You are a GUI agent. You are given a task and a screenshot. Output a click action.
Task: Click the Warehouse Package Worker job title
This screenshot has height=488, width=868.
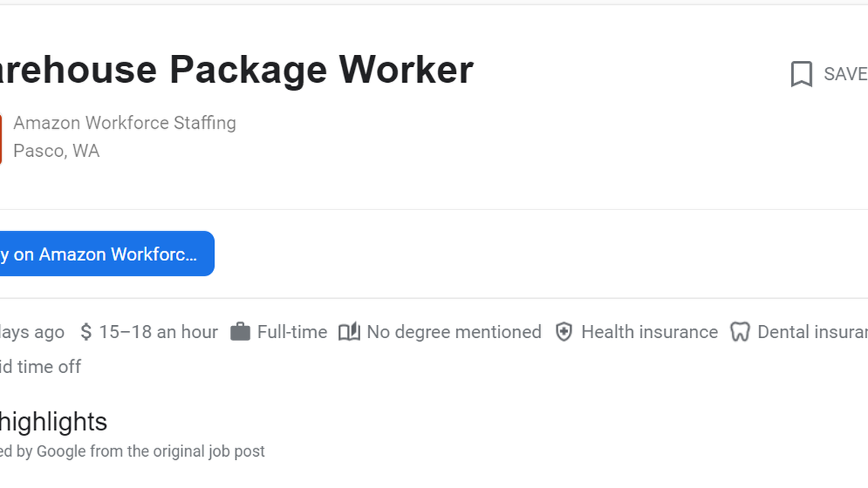[236, 69]
